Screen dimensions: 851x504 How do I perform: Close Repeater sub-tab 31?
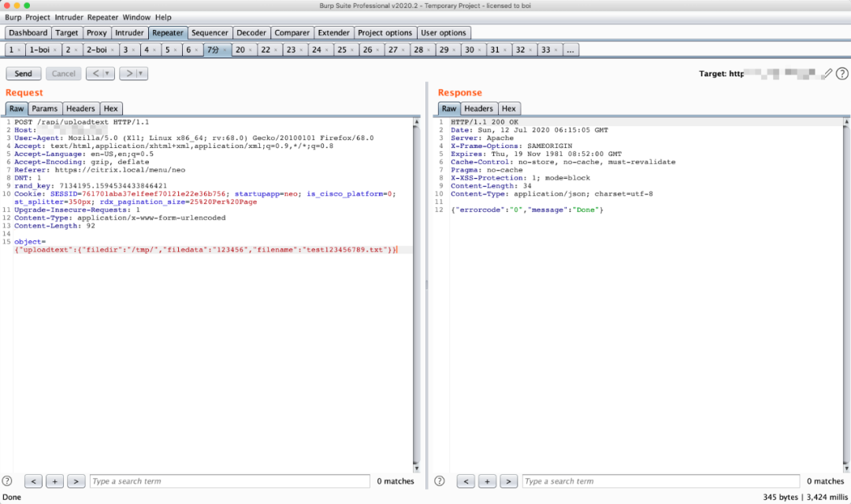[x=505, y=50]
